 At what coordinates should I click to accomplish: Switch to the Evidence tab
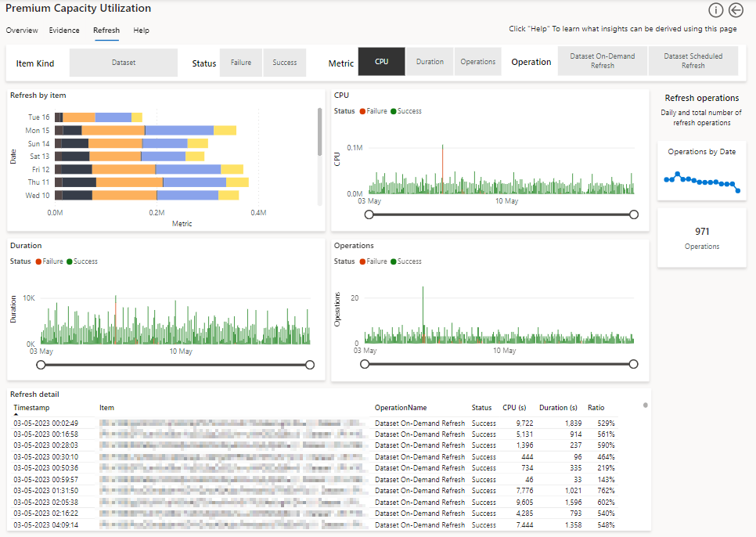pos(64,31)
